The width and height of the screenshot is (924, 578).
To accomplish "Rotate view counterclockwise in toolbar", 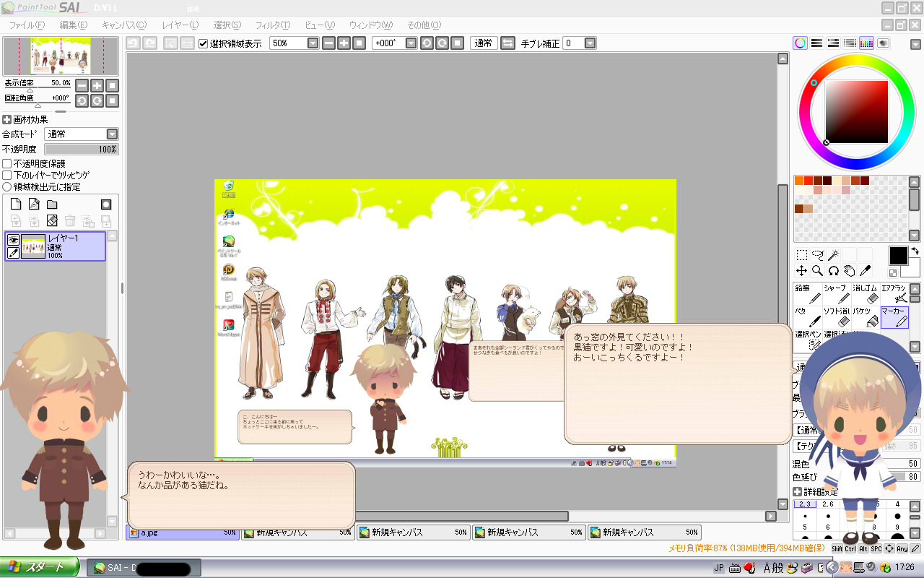I will point(427,43).
